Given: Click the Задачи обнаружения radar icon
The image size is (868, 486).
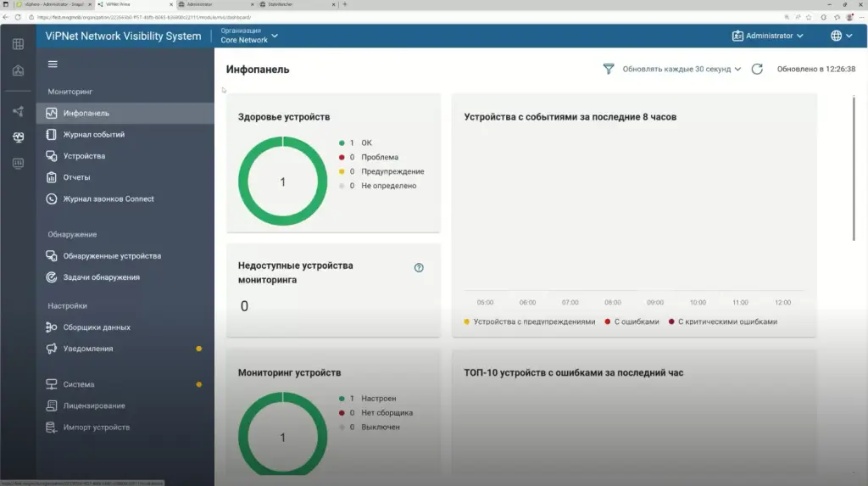Looking at the screenshot, I should point(52,277).
